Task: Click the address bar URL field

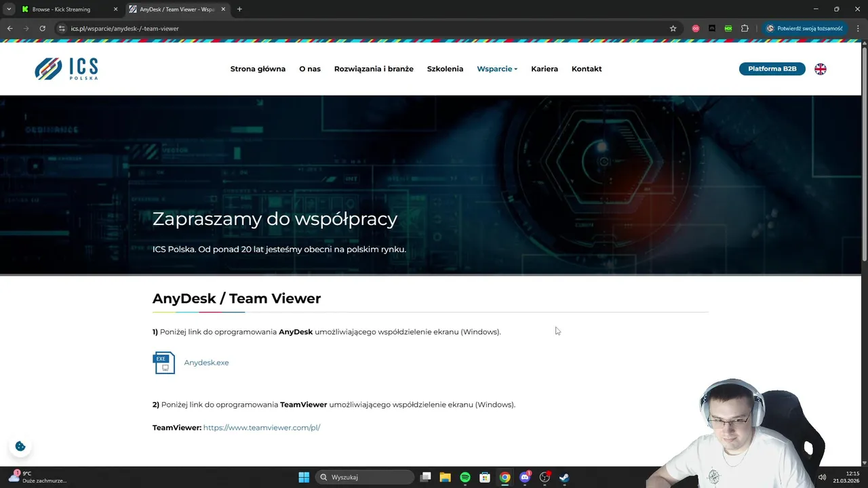Action: pos(366,28)
